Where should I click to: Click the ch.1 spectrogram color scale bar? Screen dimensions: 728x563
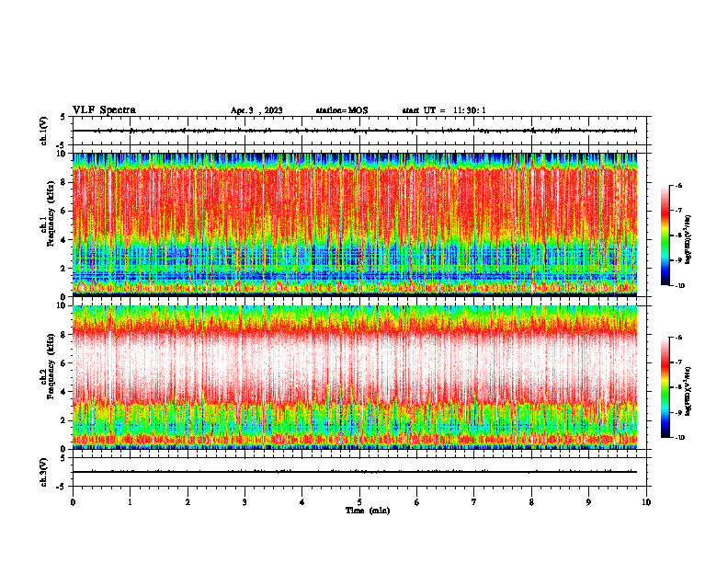coord(665,236)
